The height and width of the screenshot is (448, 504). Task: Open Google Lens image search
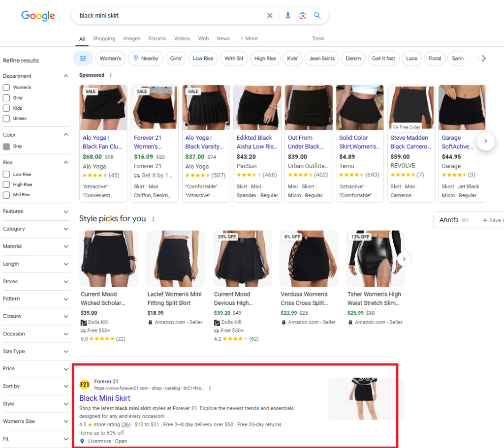click(303, 16)
